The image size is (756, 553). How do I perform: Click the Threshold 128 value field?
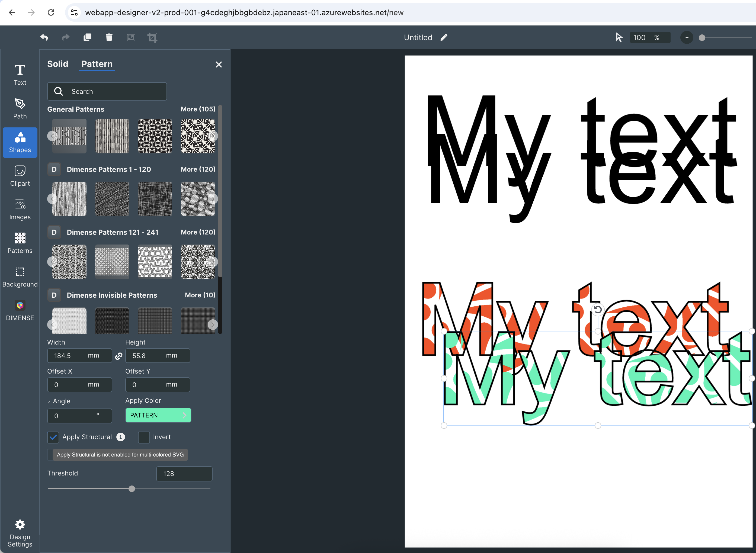[184, 474]
